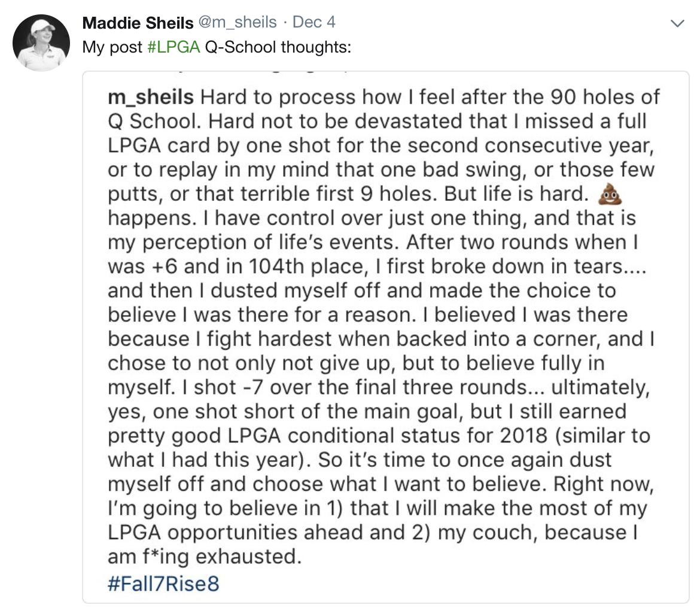Open the @m_sheils handle link

[x=238, y=22]
